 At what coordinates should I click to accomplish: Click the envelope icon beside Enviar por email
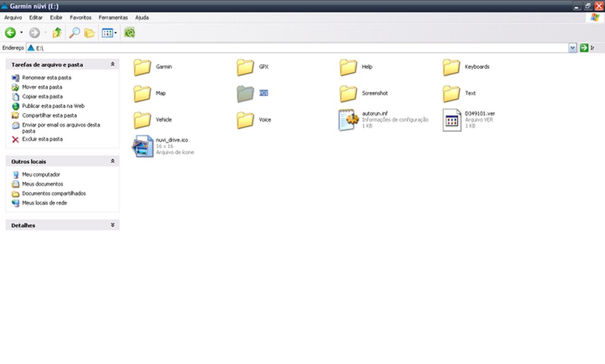pos(15,125)
